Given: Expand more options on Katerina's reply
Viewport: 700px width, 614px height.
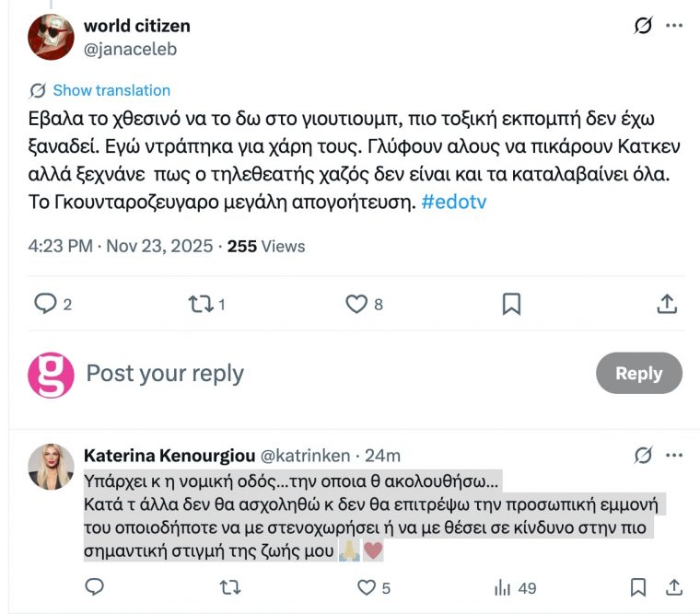Looking at the screenshot, I should [675, 455].
